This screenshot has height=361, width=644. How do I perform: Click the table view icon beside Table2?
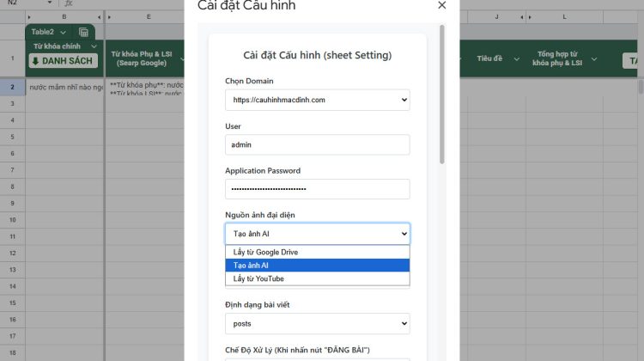coord(83,32)
